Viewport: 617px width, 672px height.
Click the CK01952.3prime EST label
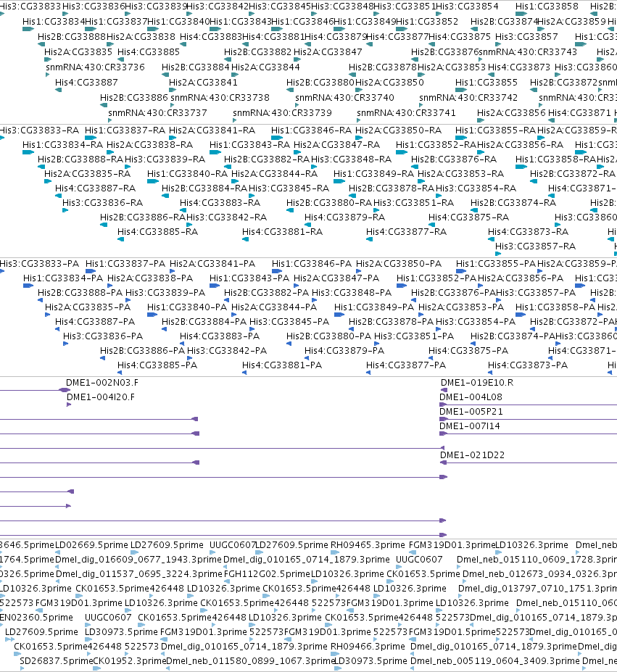coord(130,661)
